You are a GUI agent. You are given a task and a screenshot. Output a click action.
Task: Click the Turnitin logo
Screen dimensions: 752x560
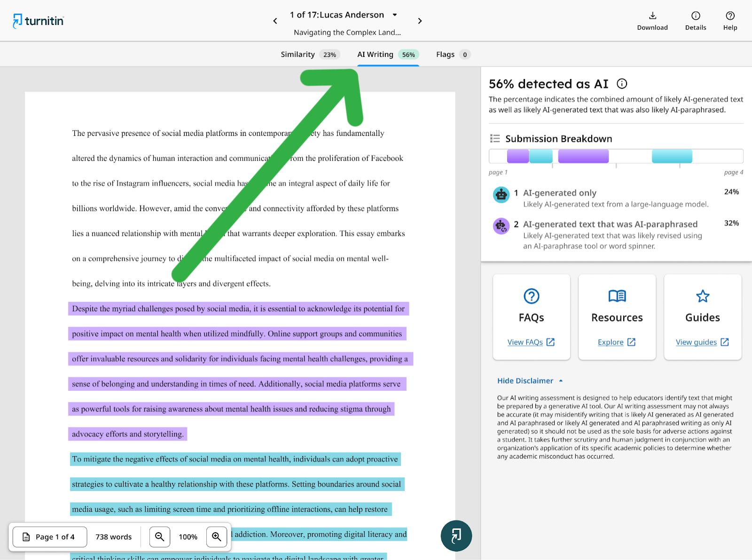tap(38, 21)
